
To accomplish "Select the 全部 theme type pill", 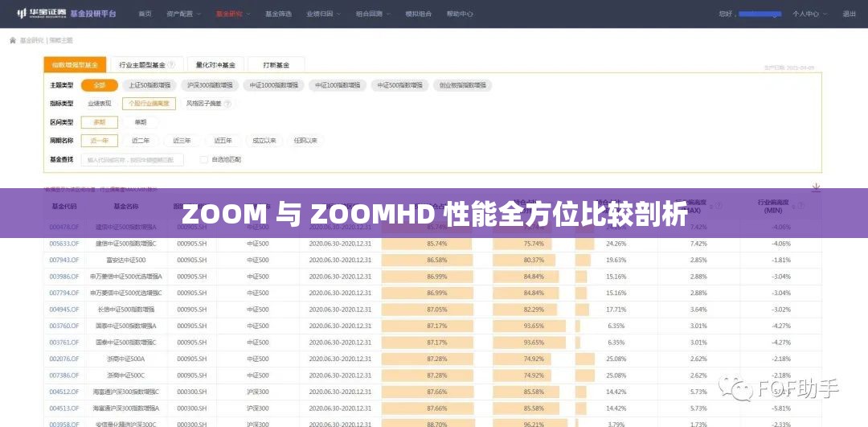I will [100, 85].
